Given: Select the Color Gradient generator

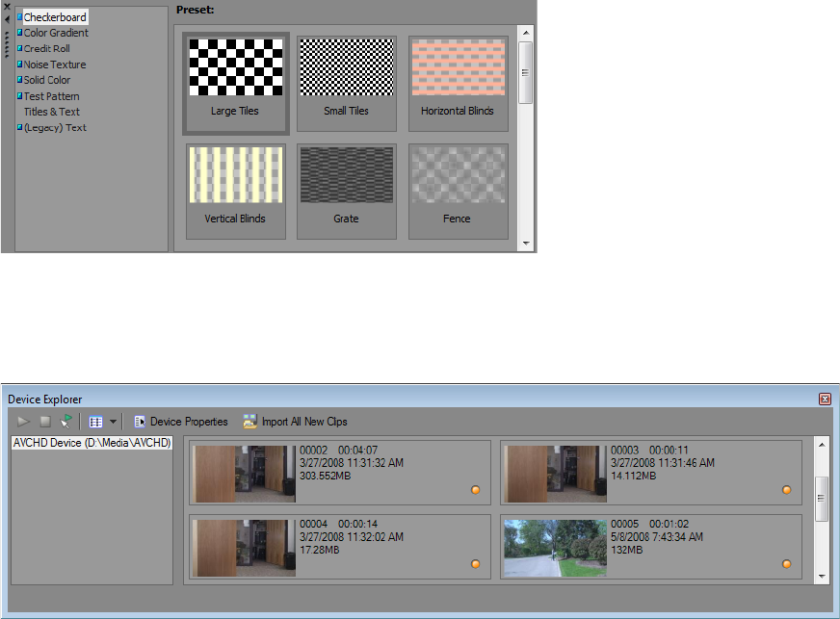Looking at the screenshot, I should [x=56, y=33].
